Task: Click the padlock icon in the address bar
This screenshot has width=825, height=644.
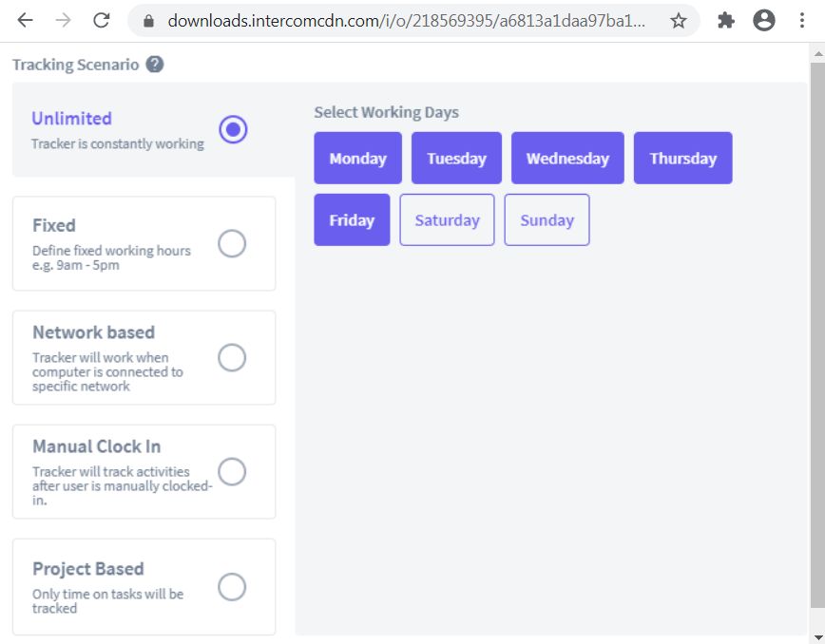Action: (x=147, y=20)
